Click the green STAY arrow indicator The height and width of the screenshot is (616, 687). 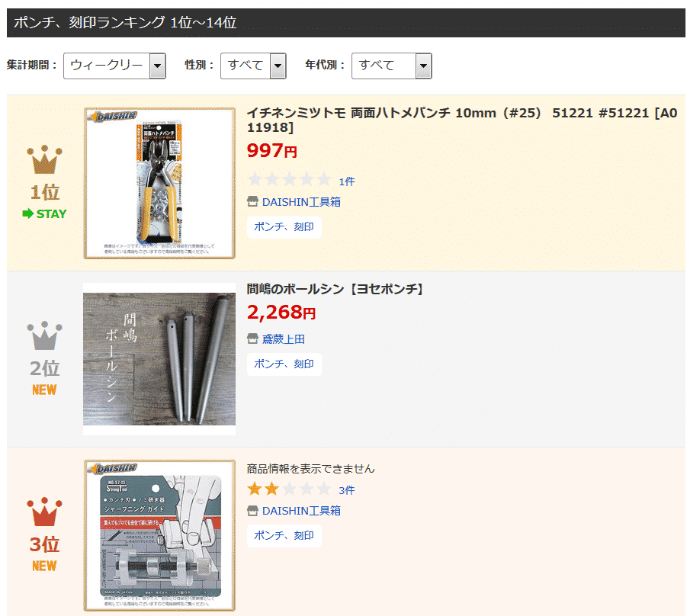click(44, 213)
